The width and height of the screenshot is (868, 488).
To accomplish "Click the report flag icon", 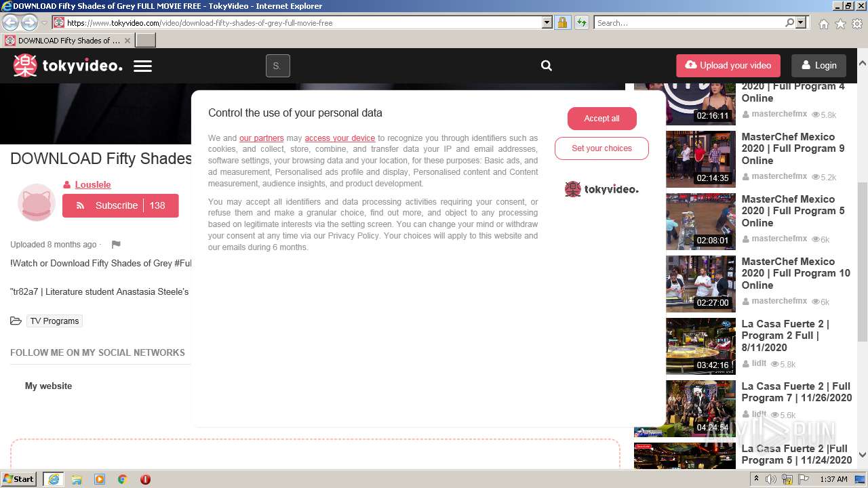I will coord(115,245).
